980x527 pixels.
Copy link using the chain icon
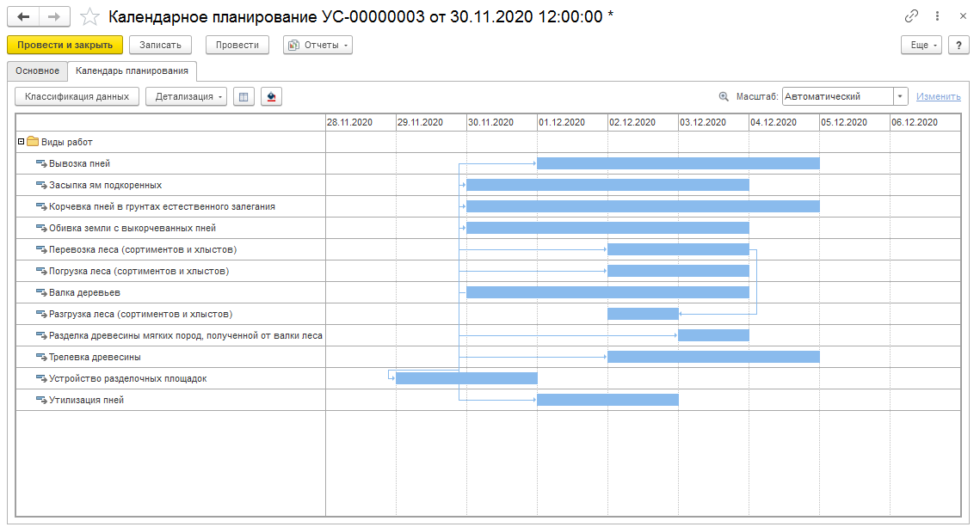911,16
